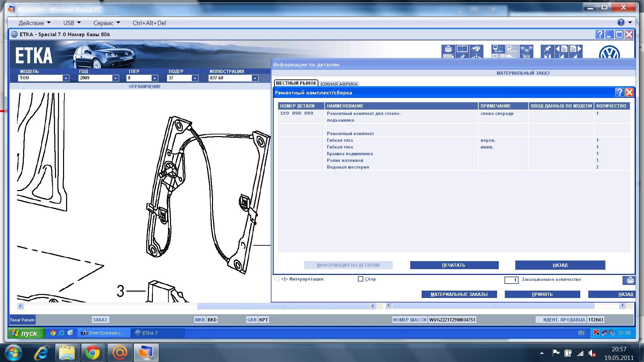Click the printer icon in ETKA toolbar
644x362 pixels.
(448, 49)
